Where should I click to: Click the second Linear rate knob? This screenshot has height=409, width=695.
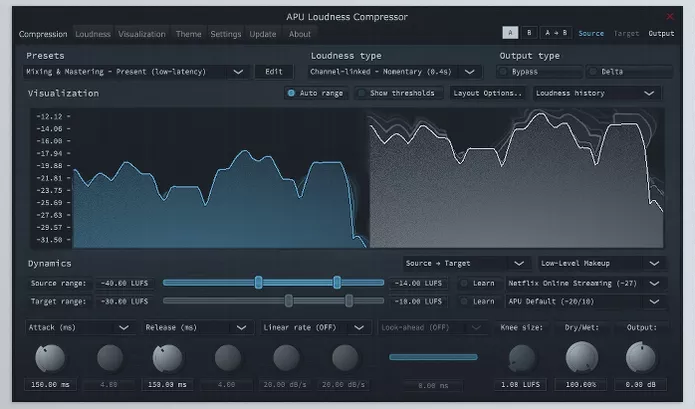(x=345, y=358)
